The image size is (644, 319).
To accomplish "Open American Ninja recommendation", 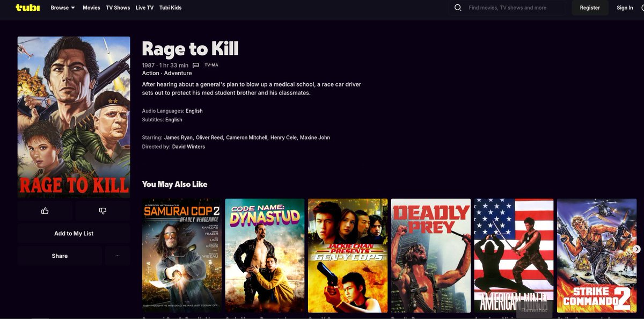I will pos(514,256).
